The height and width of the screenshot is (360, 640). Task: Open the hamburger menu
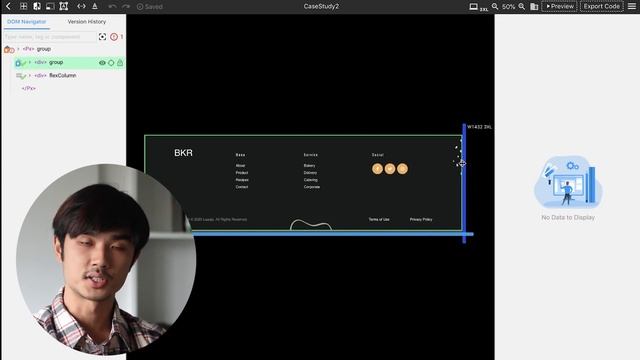(x=632, y=7)
